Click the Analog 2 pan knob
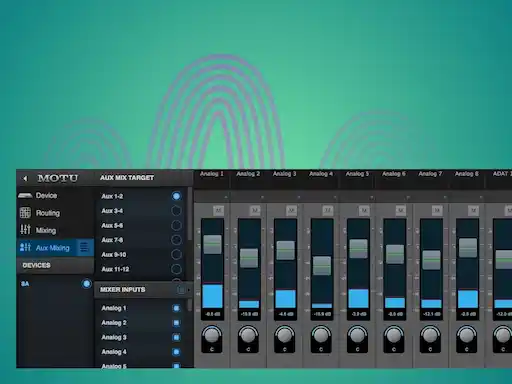This screenshot has height=384, width=512. pos(248,336)
